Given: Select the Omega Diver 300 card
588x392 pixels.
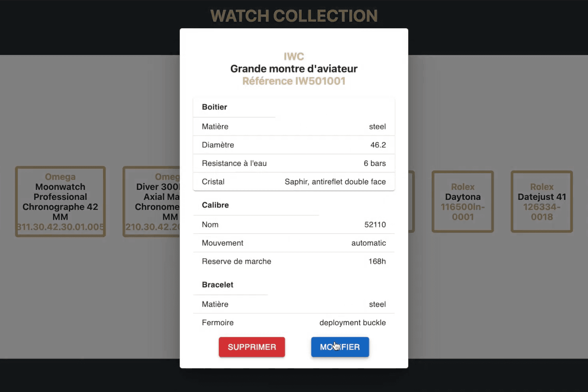Looking at the screenshot, I should (152, 201).
